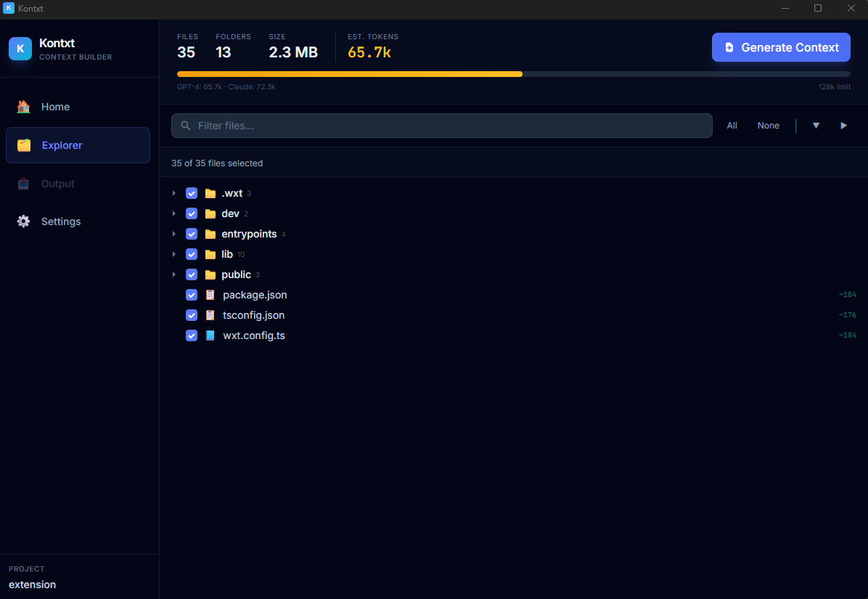Click the Kontxt logo in the sidebar
This screenshot has height=599, width=868.
pyautogui.click(x=20, y=49)
